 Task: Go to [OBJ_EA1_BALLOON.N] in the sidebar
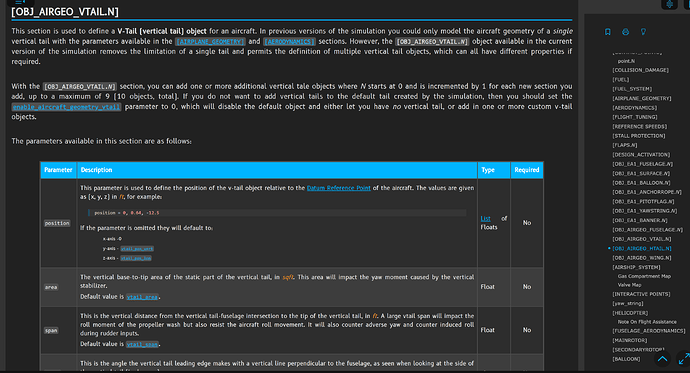coord(641,183)
